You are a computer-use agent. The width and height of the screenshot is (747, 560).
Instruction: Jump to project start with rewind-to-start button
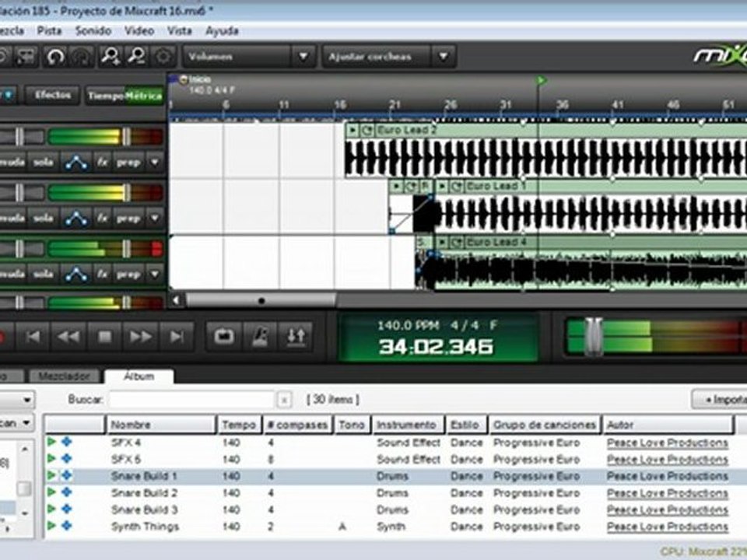coord(33,337)
